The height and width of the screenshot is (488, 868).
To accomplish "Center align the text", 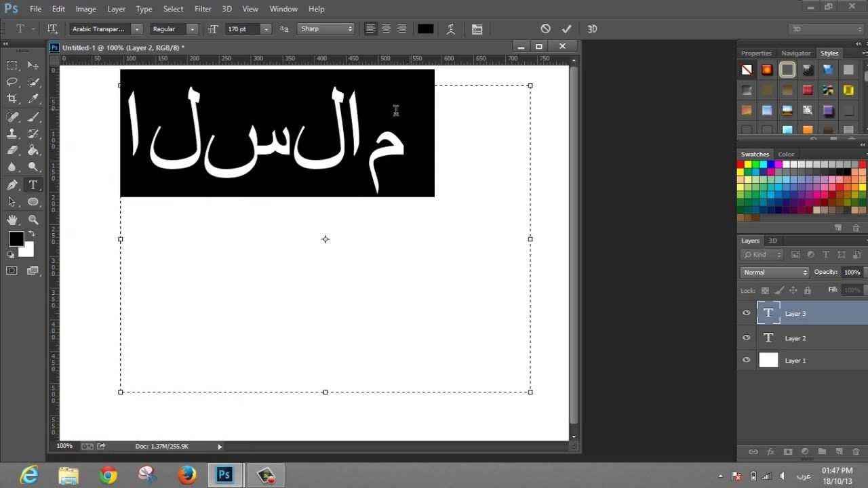I will [x=386, y=29].
